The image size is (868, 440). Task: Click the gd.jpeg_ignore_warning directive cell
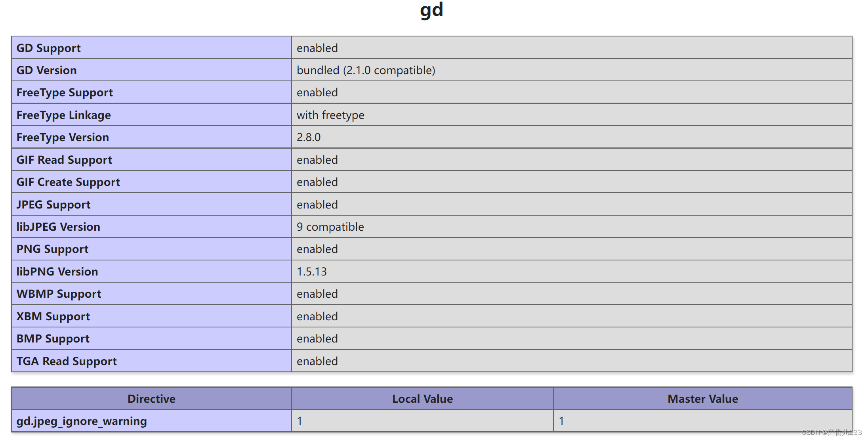click(81, 421)
